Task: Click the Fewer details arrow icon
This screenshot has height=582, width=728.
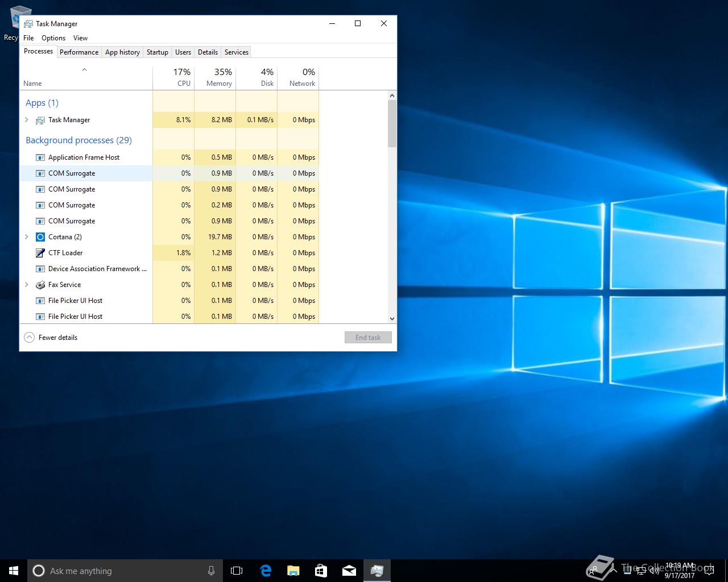Action: coord(29,338)
